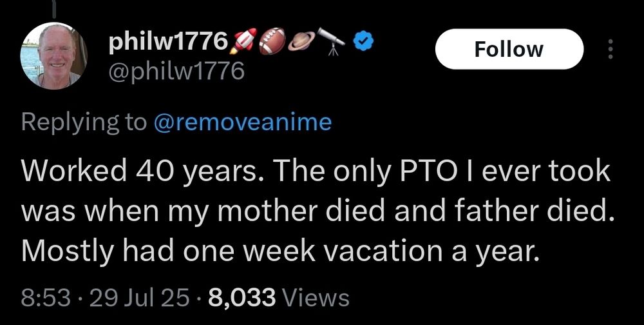Viewport: 644px width, 325px height.
Task: Click the "Replying to" label
Action: pyautogui.click(x=84, y=123)
